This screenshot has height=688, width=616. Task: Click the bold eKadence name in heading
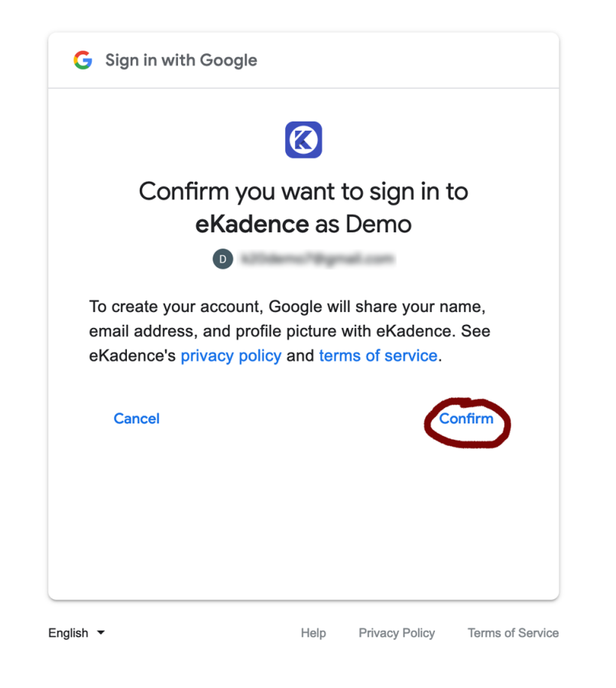pos(252,224)
